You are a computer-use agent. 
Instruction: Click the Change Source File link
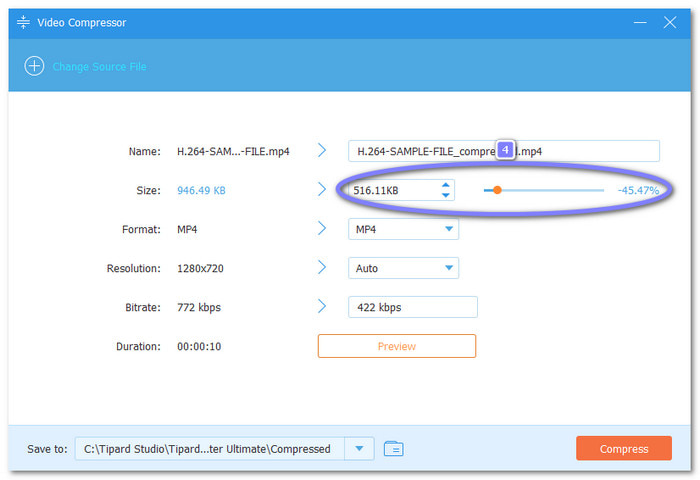(99, 67)
